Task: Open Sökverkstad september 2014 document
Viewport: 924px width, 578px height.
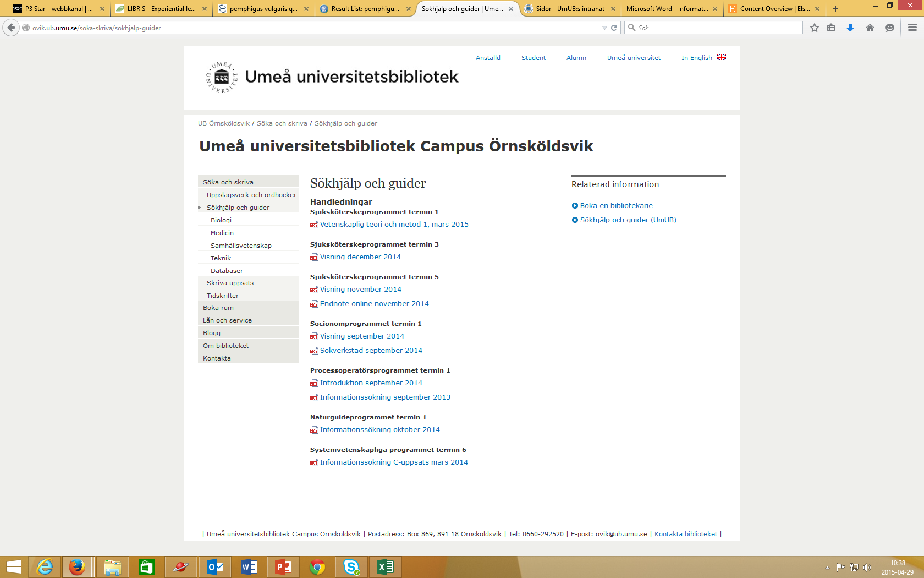Action: click(x=371, y=351)
